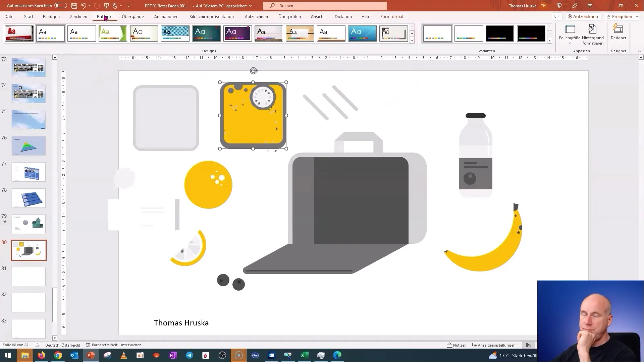This screenshot has height=362, width=644.
Task: Open the Dictation tab
Action: [x=343, y=16]
